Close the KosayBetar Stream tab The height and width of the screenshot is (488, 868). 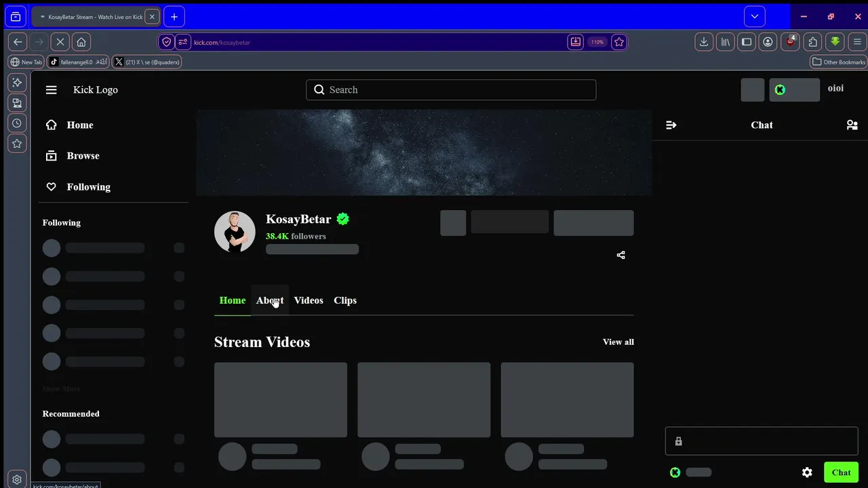point(152,16)
